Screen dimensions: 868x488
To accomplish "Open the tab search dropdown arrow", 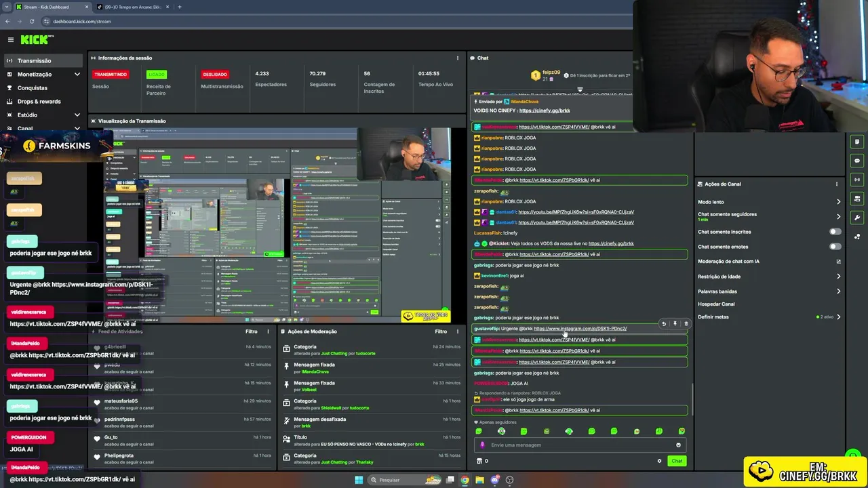I will coord(8,7).
